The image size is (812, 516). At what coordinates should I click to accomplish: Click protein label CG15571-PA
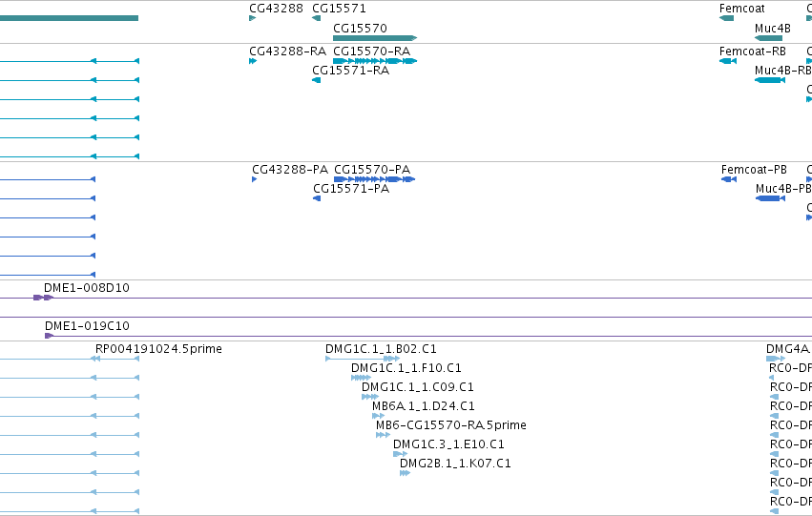pos(351,189)
